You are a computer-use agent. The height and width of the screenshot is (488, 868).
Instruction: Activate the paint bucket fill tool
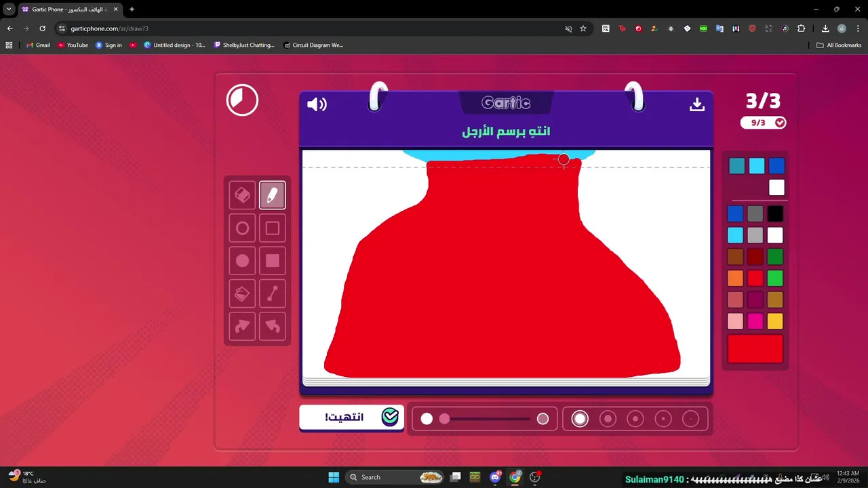click(242, 293)
